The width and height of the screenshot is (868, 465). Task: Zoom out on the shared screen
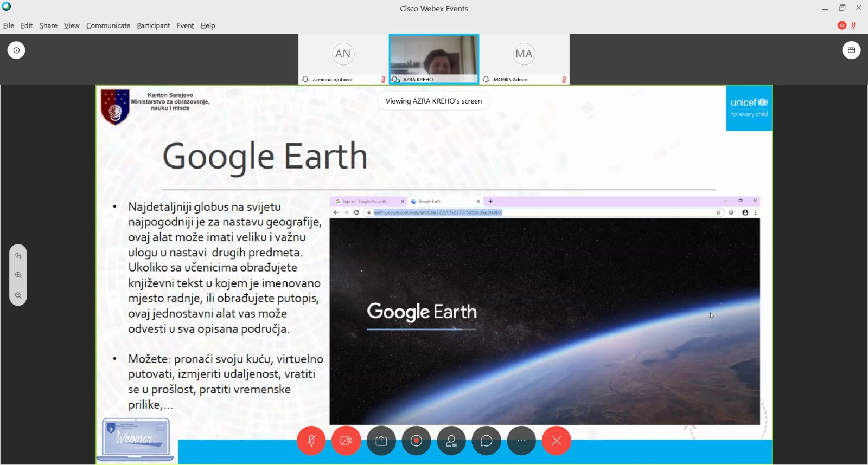(18, 295)
